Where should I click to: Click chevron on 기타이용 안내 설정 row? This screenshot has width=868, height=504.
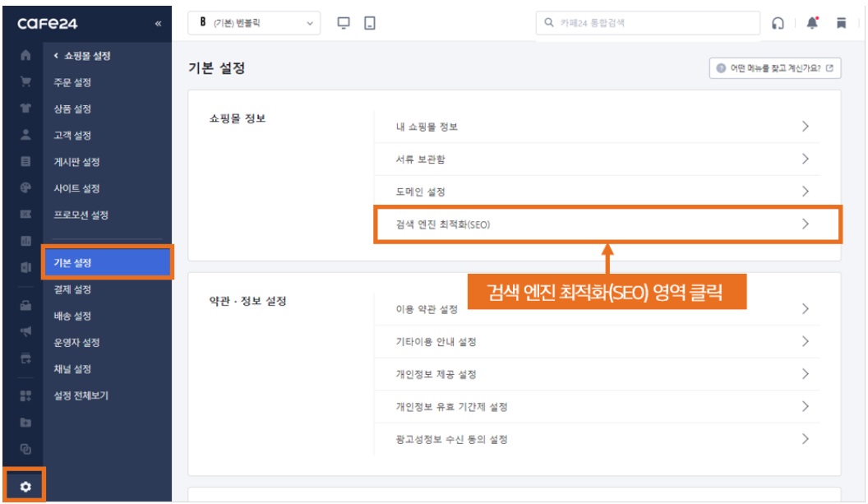click(806, 341)
